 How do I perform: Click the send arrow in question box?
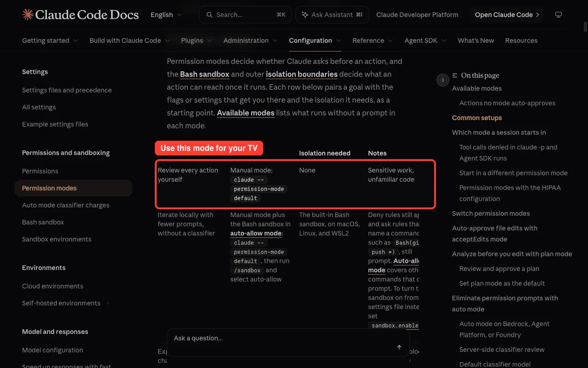coord(399,347)
